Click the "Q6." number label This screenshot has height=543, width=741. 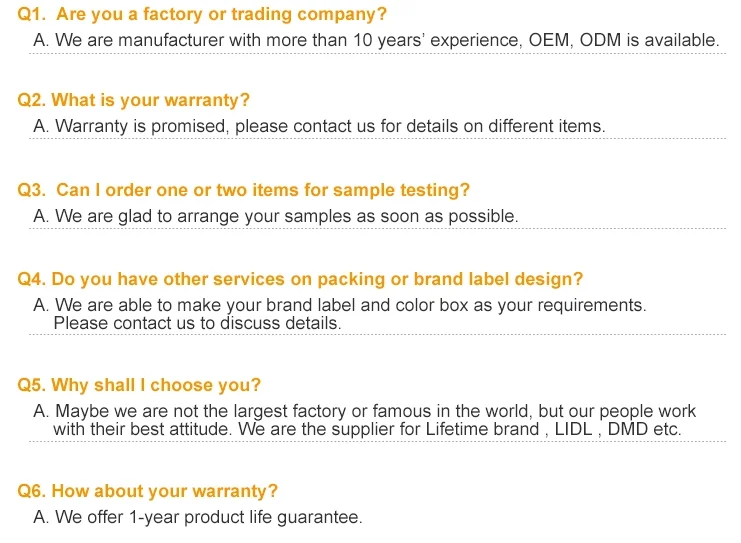click(x=32, y=491)
